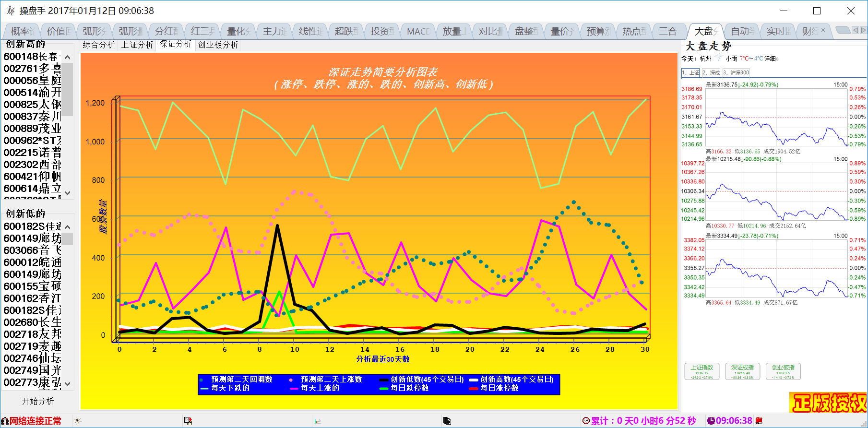Screen dimensions: 868x428
Task: Select the 1、上证 index chart tab
Action: 691,72
